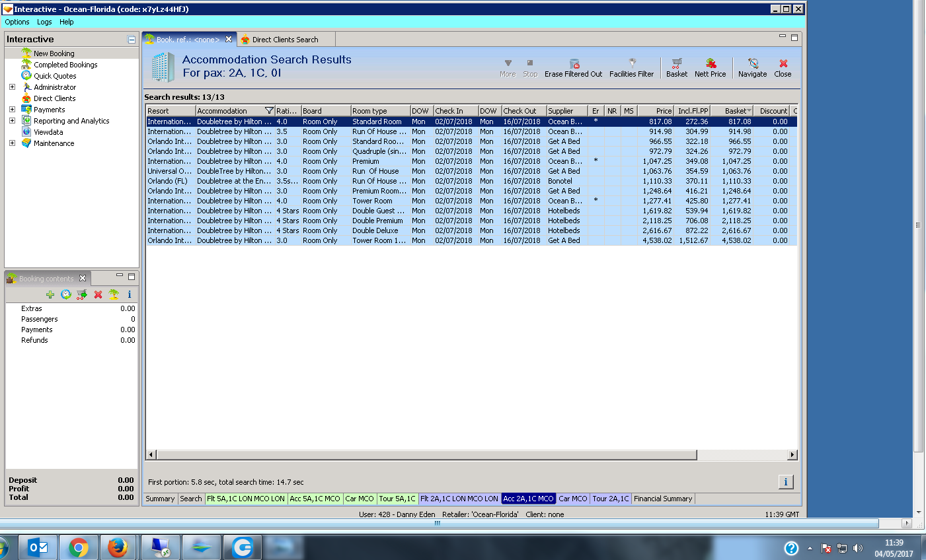
Task: Open Viewdata in the sidebar
Action: [x=48, y=132]
